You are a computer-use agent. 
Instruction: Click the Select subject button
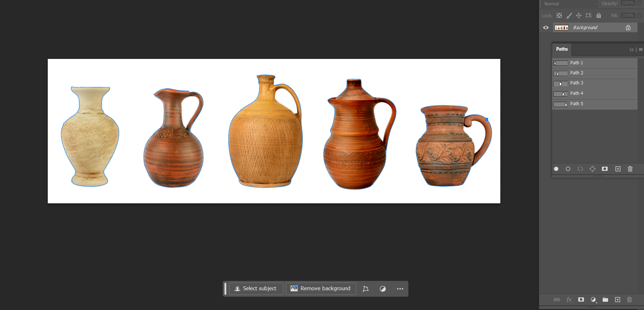click(256, 288)
